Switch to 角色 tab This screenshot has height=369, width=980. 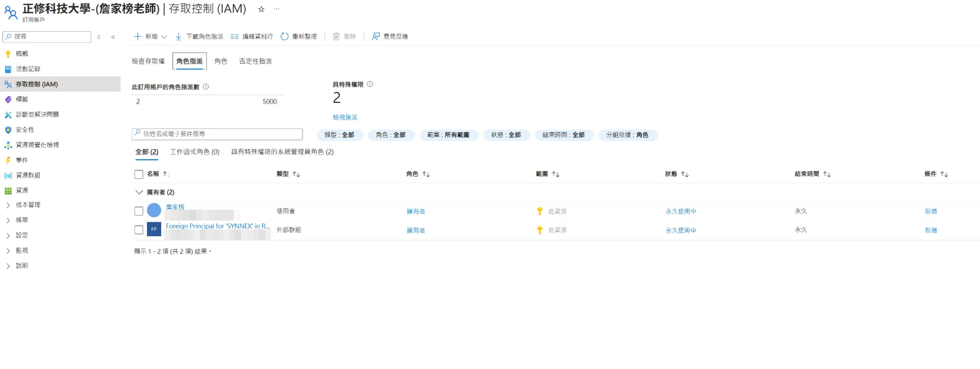[221, 61]
